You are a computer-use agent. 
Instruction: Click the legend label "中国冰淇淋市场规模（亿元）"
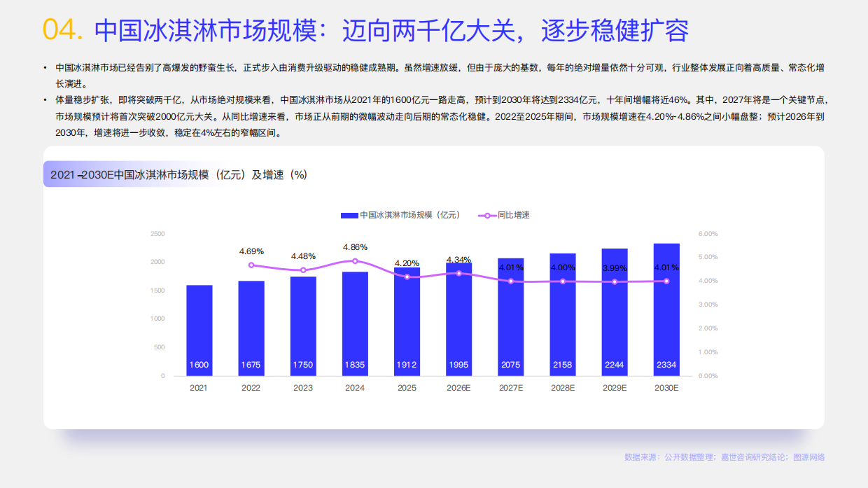coord(409,215)
